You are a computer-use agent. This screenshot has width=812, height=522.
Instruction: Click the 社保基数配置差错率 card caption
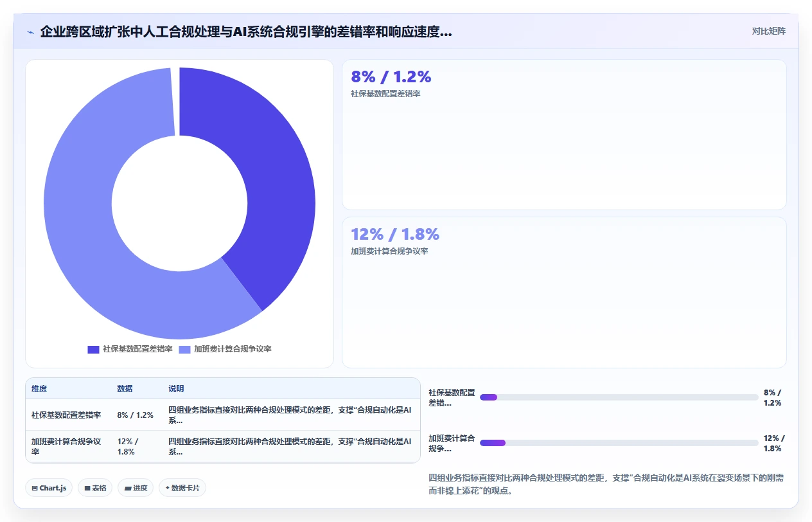(385, 94)
